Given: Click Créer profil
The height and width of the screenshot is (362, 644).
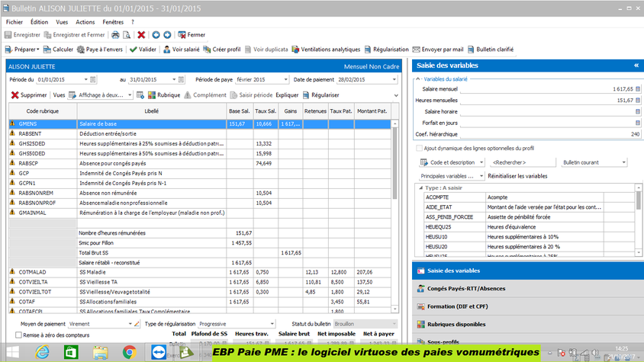Looking at the screenshot, I should [x=222, y=50].
